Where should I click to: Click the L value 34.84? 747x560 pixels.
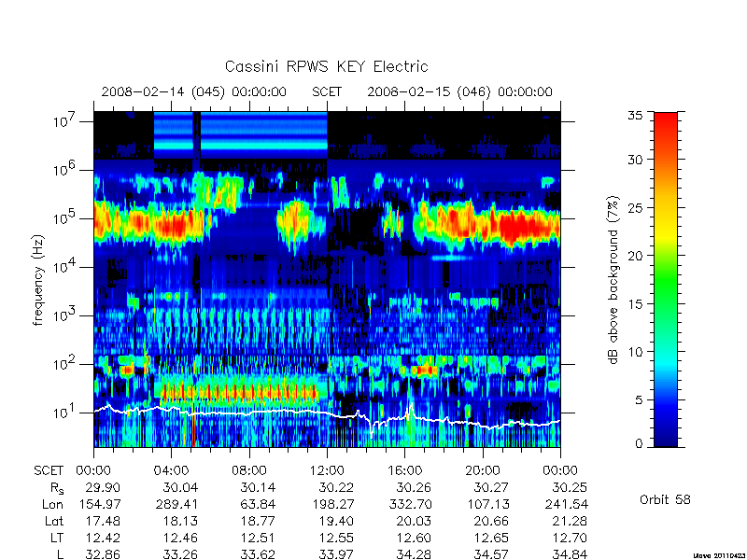coord(570,554)
